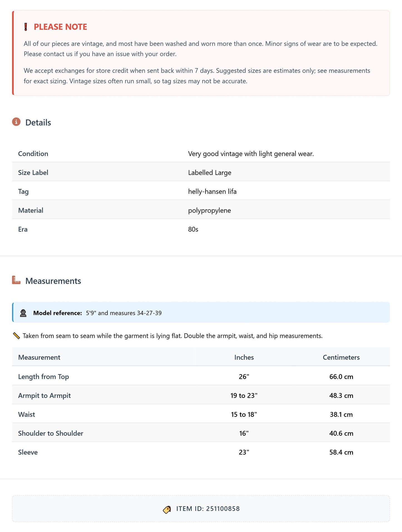Click the Measurement column header
Screen dimensions: 402x532
39,357
